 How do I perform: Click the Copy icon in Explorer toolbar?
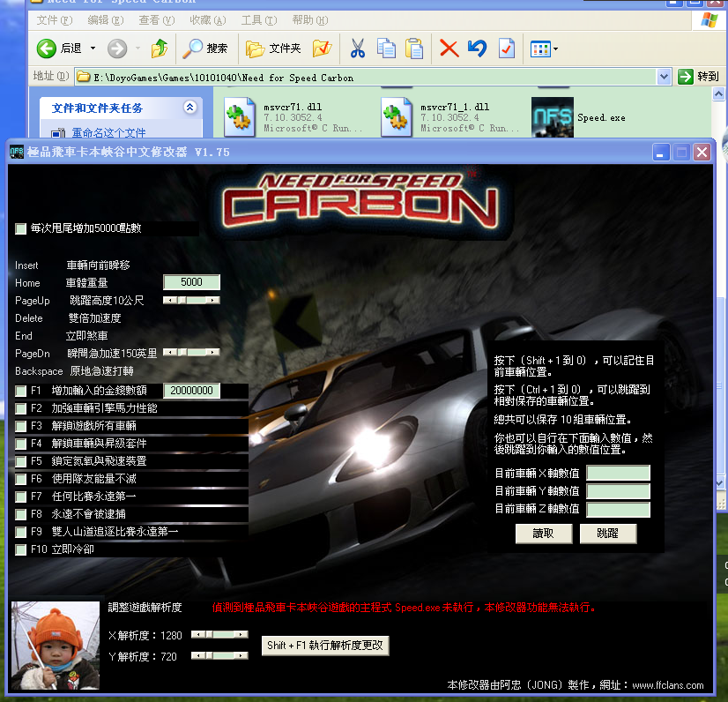pos(386,49)
